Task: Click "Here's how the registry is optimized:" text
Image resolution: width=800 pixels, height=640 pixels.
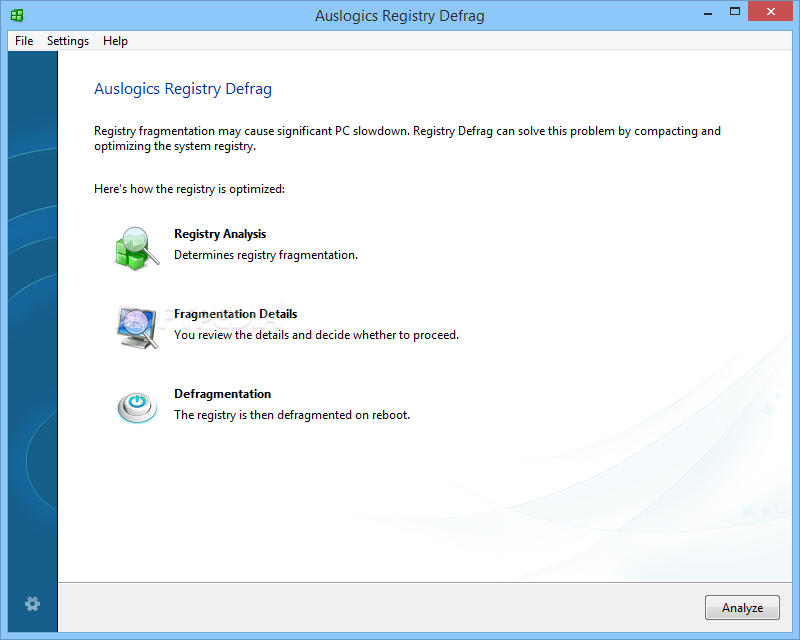Action: (x=189, y=189)
